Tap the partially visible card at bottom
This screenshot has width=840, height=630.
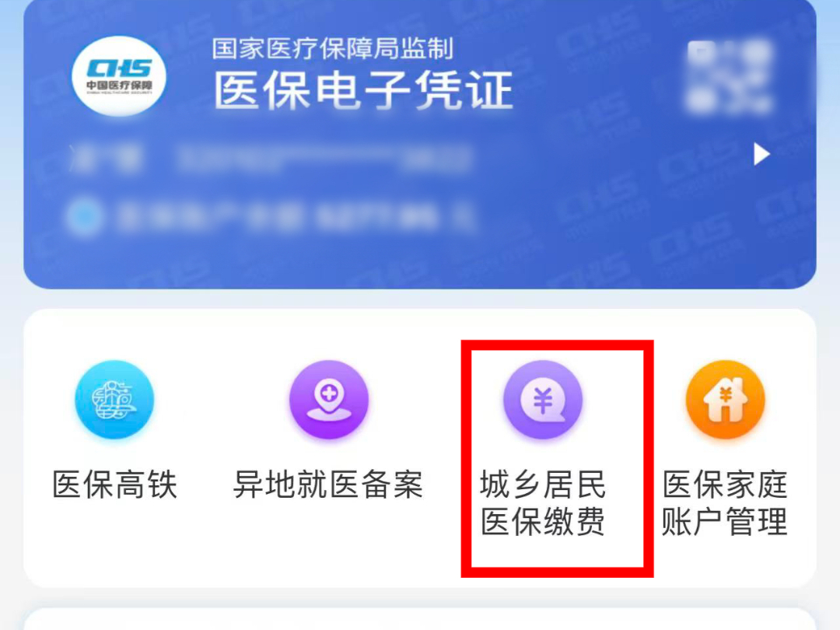coord(420,619)
